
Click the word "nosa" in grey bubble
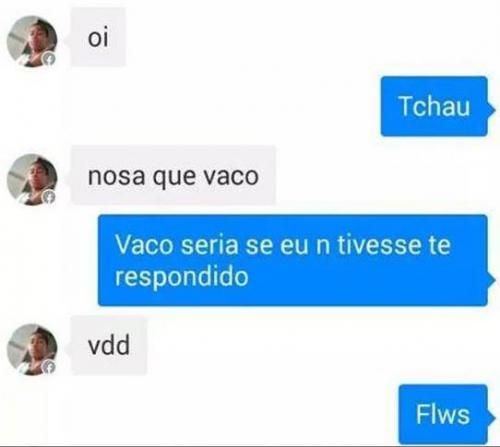(116, 176)
